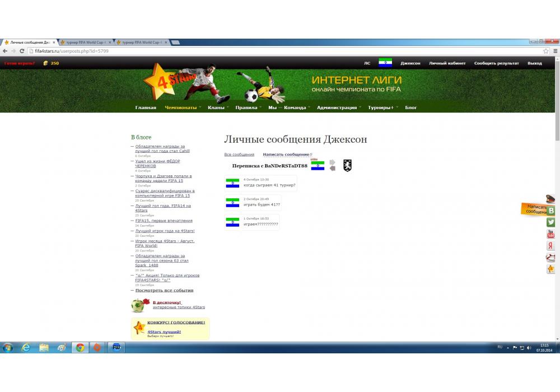Open the Twitter share icon
560x392 pixels.
[551, 222]
